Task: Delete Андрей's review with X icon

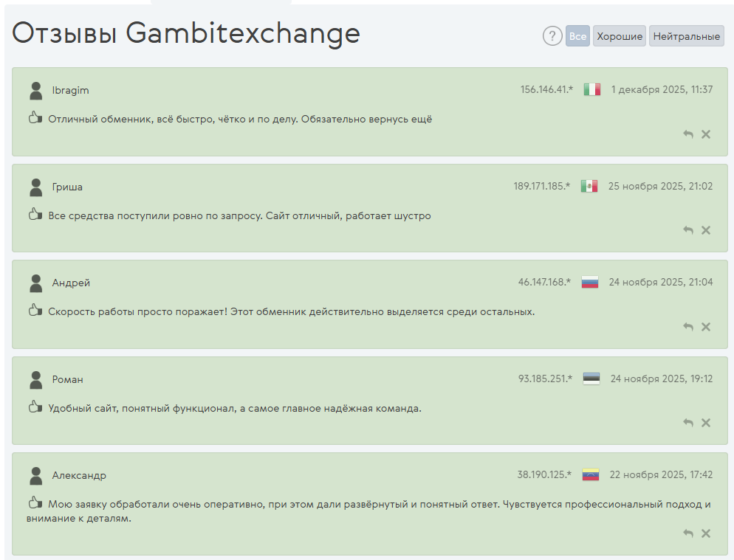Action: click(x=706, y=327)
